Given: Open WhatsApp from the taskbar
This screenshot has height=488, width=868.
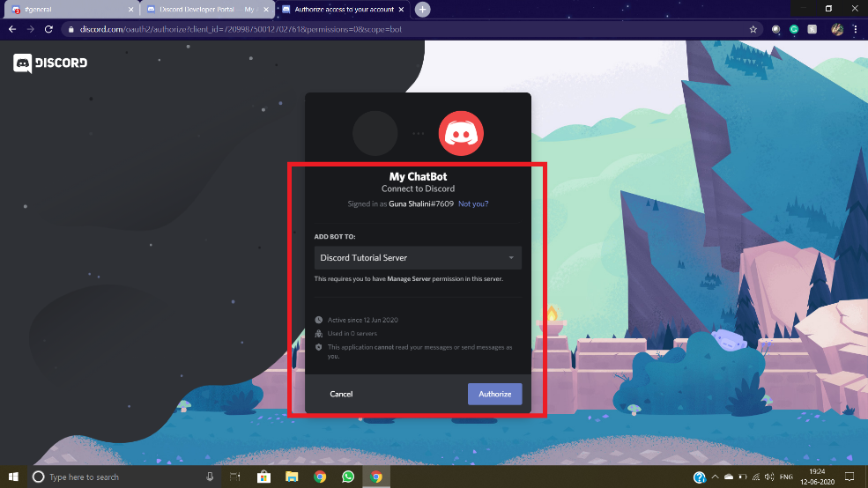Looking at the screenshot, I should pos(348,477).
